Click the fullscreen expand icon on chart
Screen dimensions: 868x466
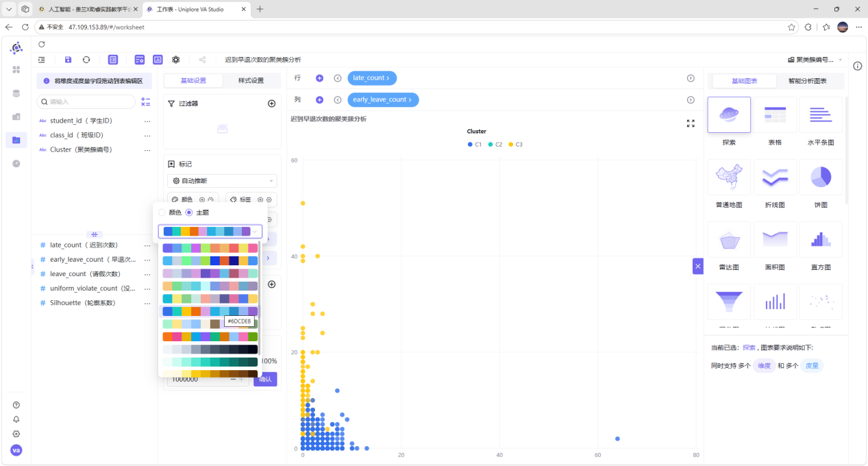point(691,123)
